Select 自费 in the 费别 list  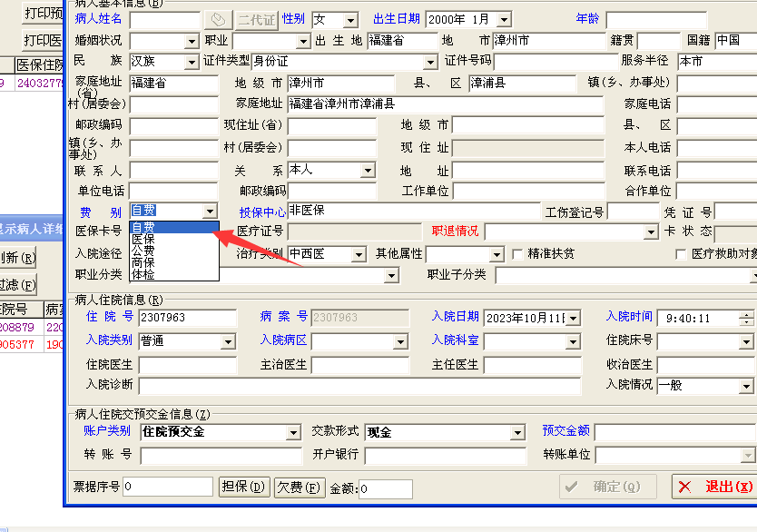pyautogui.click(x=173, y=227)
